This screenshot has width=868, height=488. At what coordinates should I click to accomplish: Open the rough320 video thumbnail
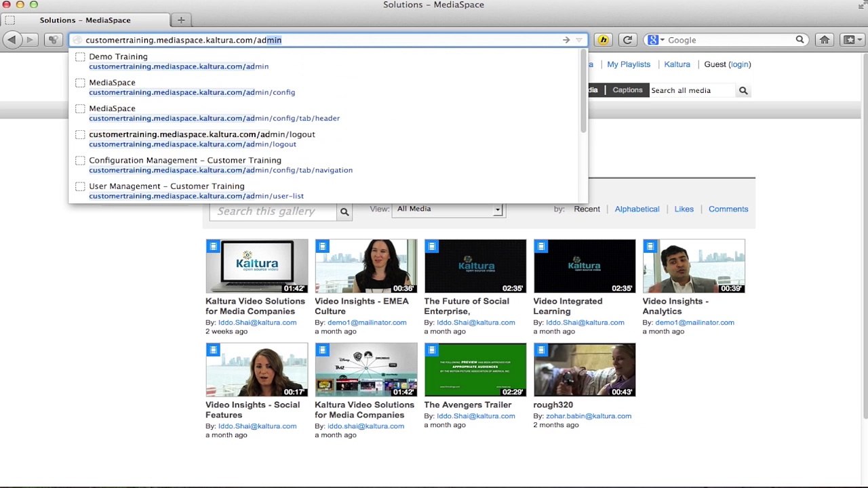(x=585, y=370)
